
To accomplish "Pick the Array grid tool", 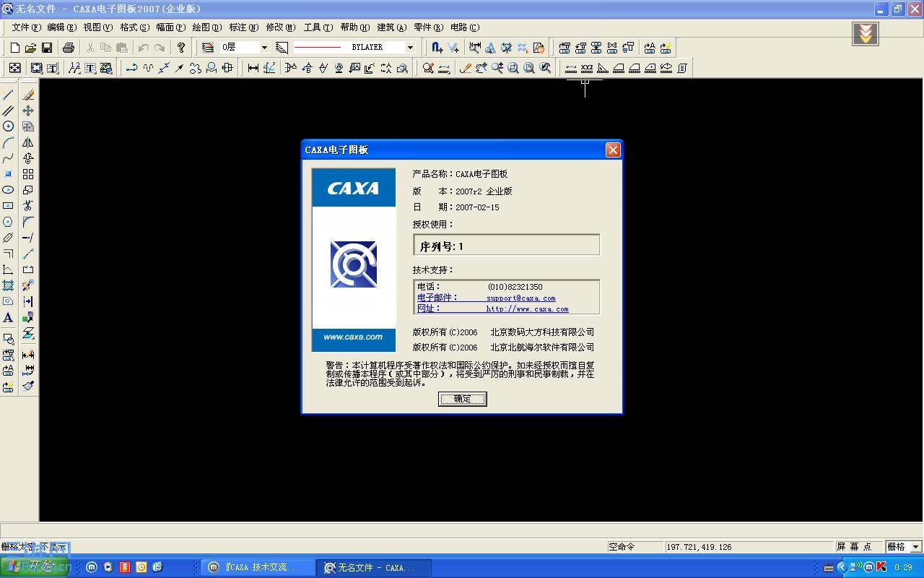I will pyautogui.click(x=28, y=174).
